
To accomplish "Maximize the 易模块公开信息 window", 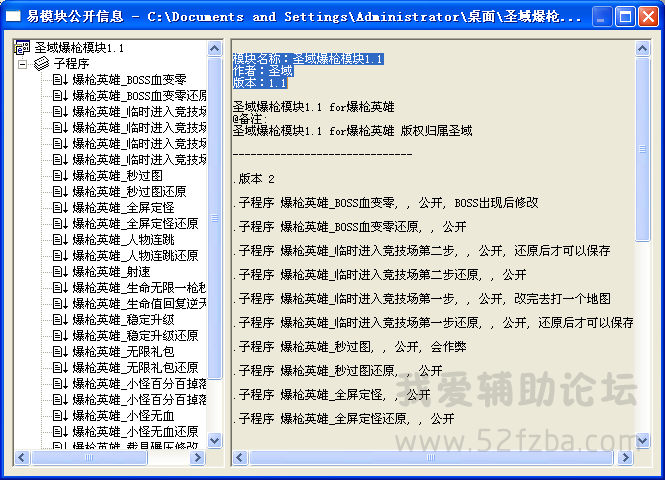I will (625, 17).
